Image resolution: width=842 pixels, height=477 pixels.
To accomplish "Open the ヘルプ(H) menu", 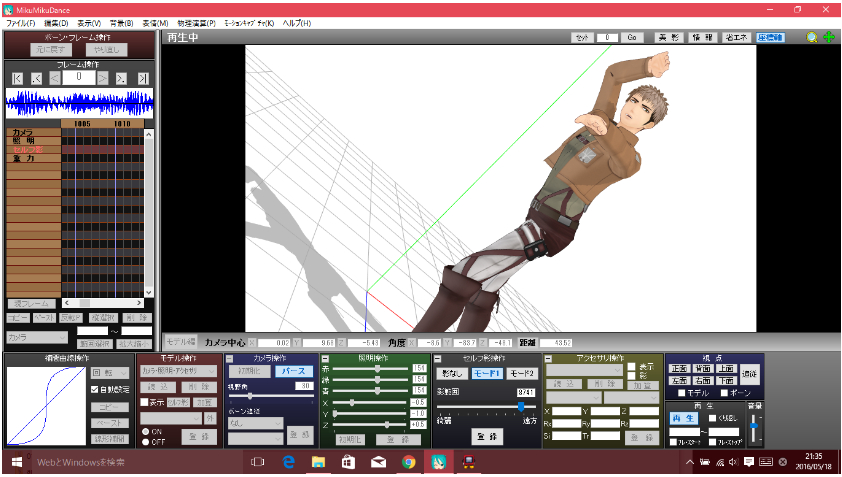I will [x=297, y=23].
